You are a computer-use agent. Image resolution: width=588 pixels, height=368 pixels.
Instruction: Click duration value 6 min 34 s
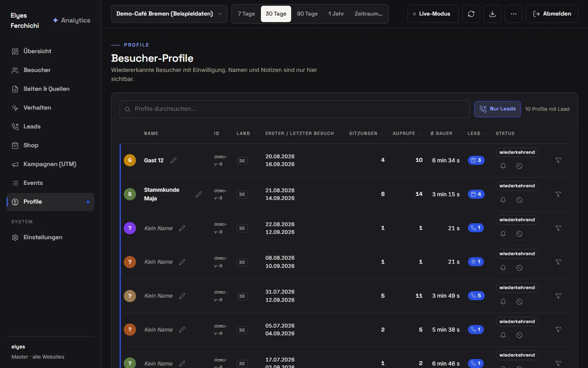point(446,160)
